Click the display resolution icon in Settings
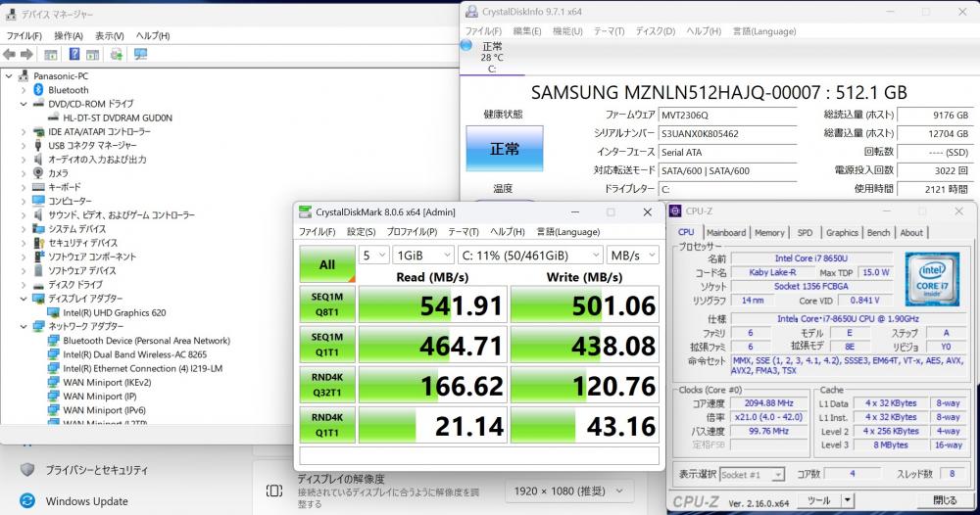This screenshot has width=980, height=515. (274, 491)
